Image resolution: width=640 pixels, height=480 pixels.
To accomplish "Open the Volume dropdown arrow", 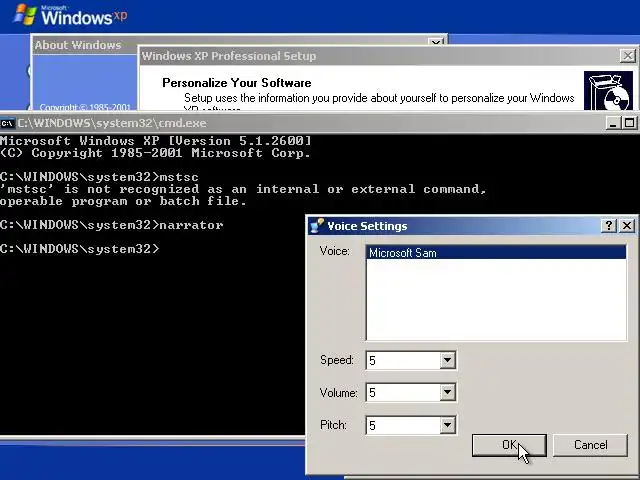I will [447, 392].
